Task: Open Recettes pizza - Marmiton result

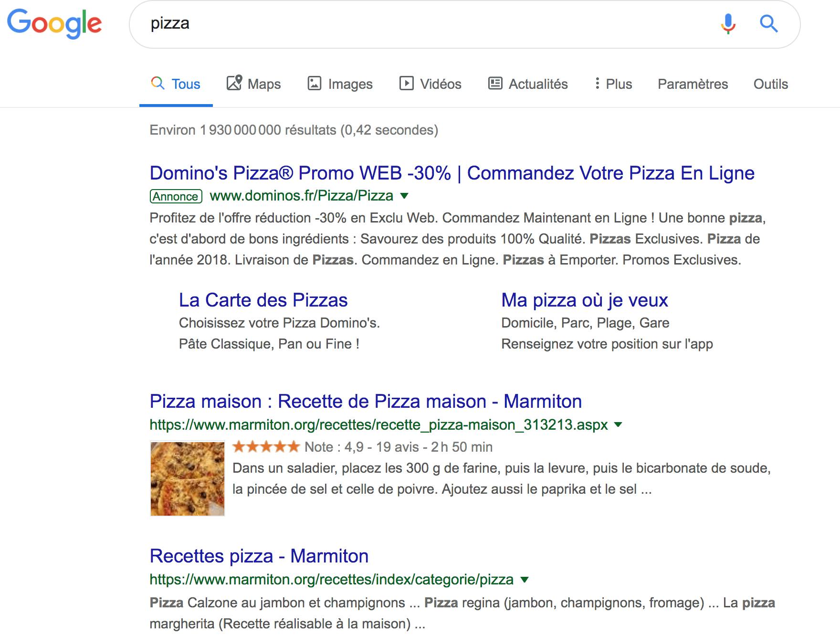Action: (259, 556)
